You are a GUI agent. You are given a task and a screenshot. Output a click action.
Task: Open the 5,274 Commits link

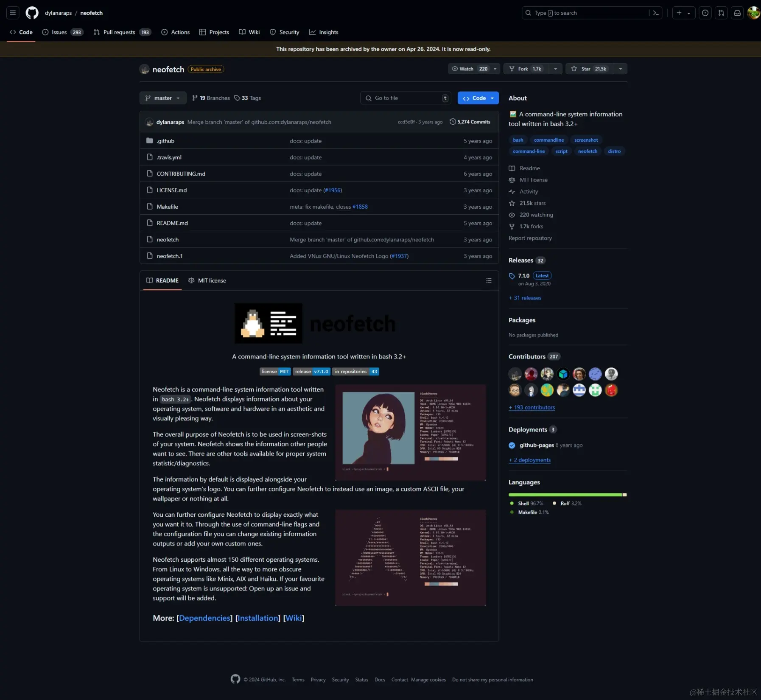click(470, 122)
